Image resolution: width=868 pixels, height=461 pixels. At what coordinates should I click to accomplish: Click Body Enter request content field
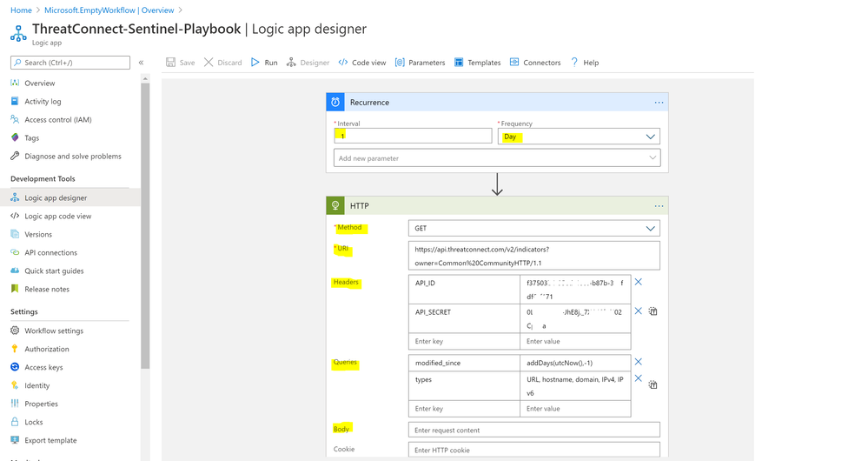(x=534, y=430)
